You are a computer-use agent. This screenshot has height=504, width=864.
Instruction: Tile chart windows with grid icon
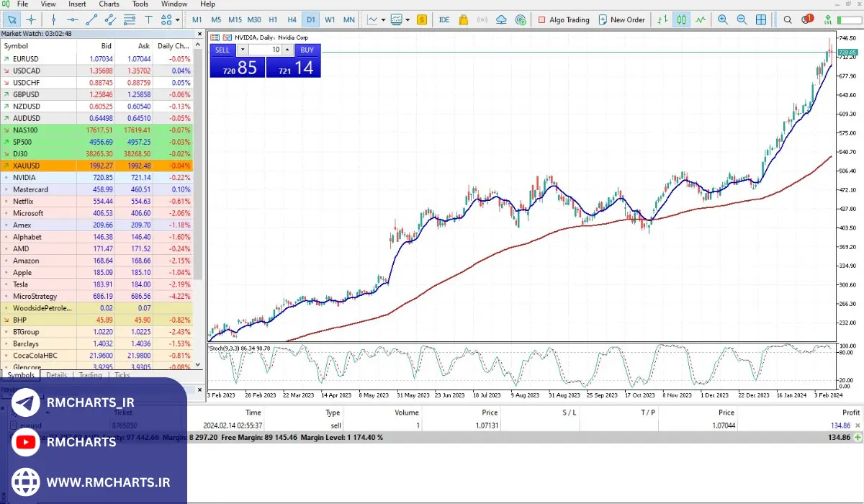coord(761,20)
